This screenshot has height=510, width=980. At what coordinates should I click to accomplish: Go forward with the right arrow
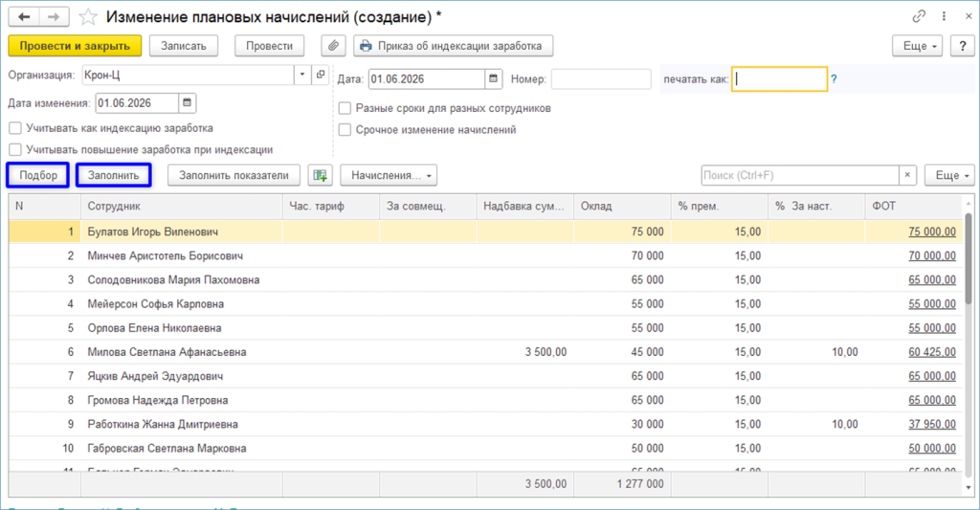click(54, 17)
